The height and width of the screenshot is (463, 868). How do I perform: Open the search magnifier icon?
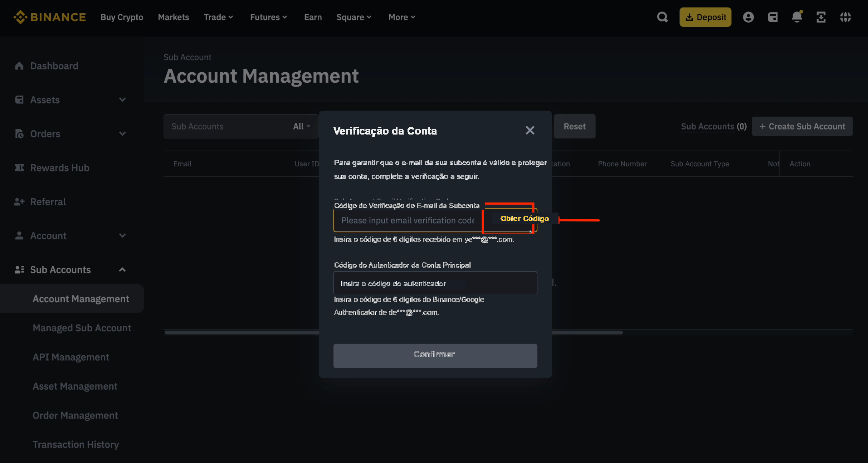click(662, 17)
